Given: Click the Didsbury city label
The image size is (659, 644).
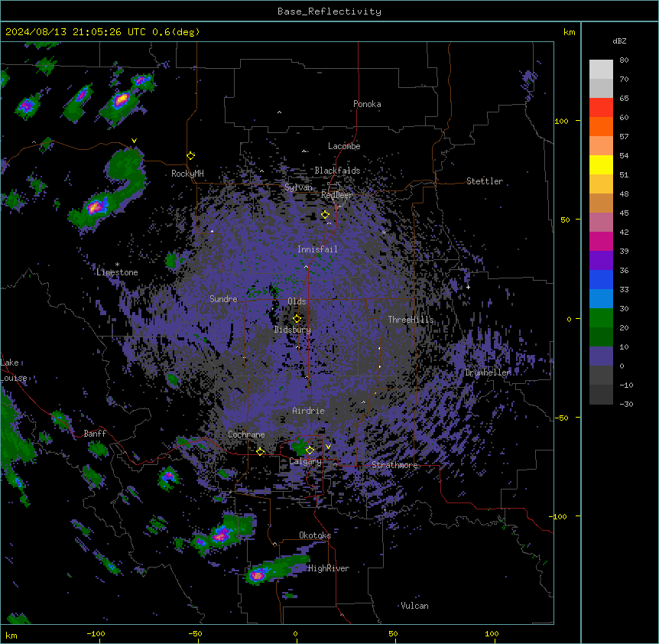Looking at the screenshot, I should [x=293, y=330].
